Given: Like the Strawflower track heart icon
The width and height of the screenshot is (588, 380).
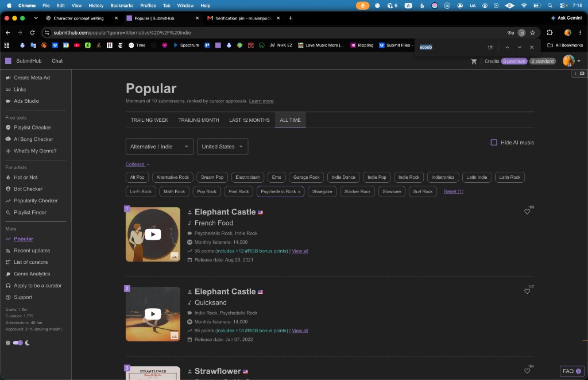Looking at the screenshot, I should pyautogui.click(x=527, y=371).
